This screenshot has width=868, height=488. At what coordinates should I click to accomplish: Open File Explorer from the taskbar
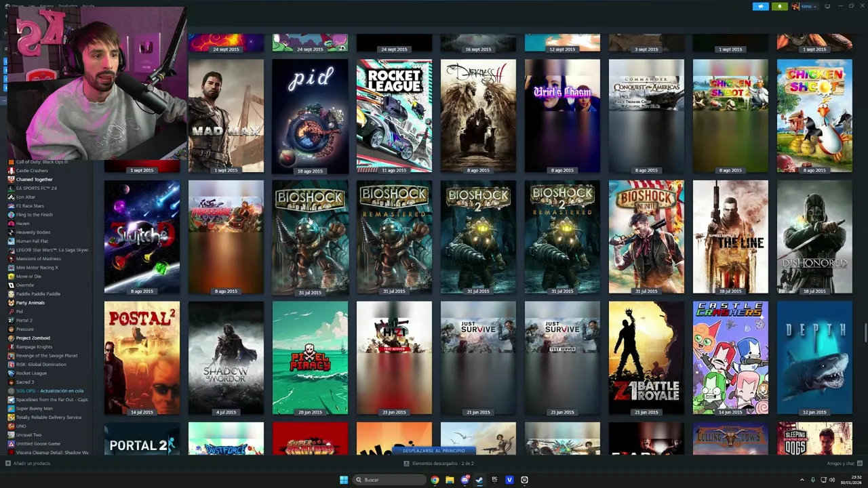450,480
